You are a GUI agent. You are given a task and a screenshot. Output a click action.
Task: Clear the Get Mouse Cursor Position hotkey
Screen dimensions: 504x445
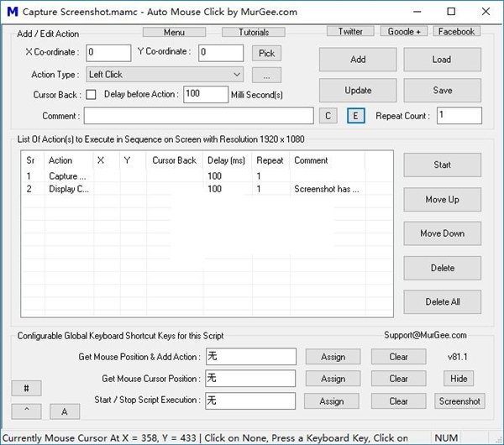[x=398, y=379]
